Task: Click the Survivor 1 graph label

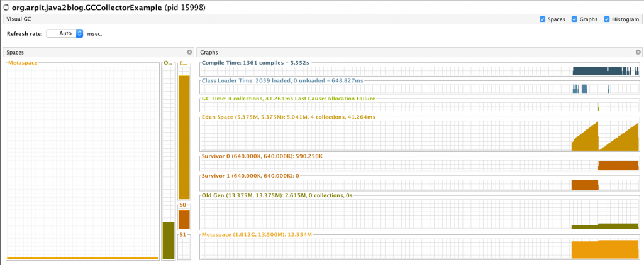Action: (250, 176)
